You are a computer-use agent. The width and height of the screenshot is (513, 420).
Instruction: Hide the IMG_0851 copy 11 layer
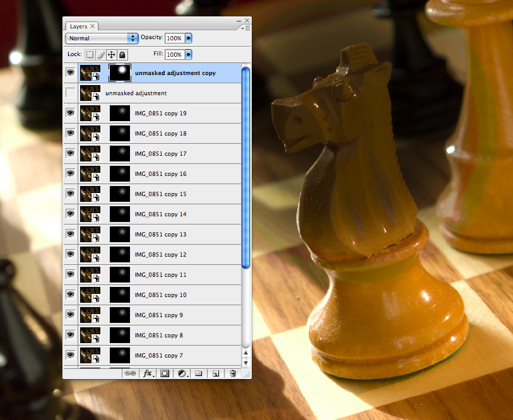[x=70, y=274]
